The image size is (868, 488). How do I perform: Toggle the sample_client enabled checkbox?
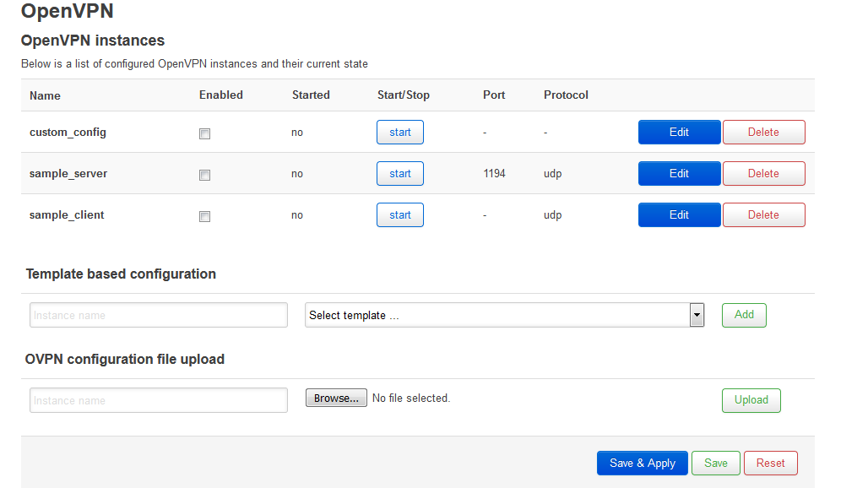point(205,216)
